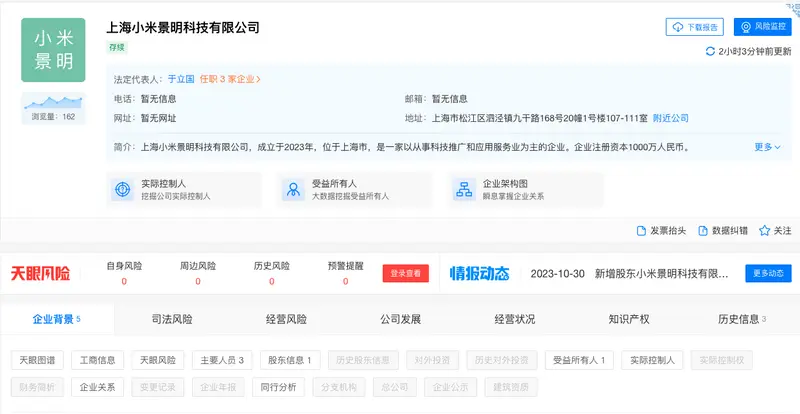Screen dimensions: 800x414
Task: Click the 企业架构图 hierarchy icon
Action: 464,189
